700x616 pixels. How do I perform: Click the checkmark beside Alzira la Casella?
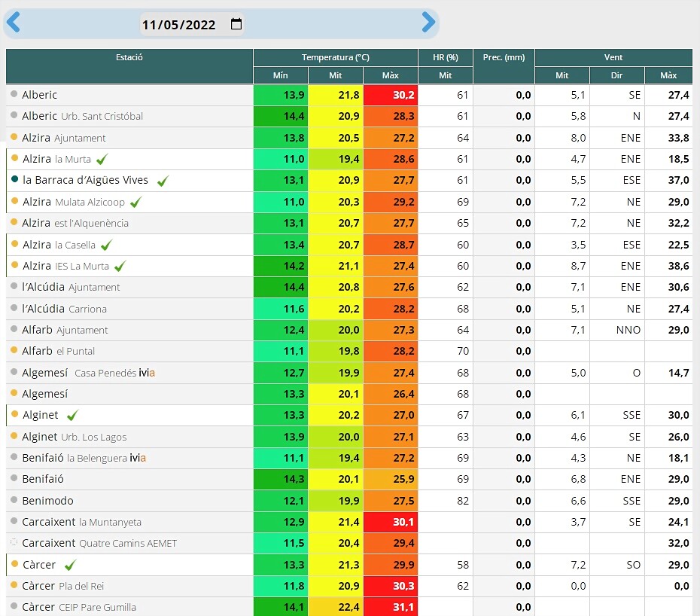pos(107,245)
